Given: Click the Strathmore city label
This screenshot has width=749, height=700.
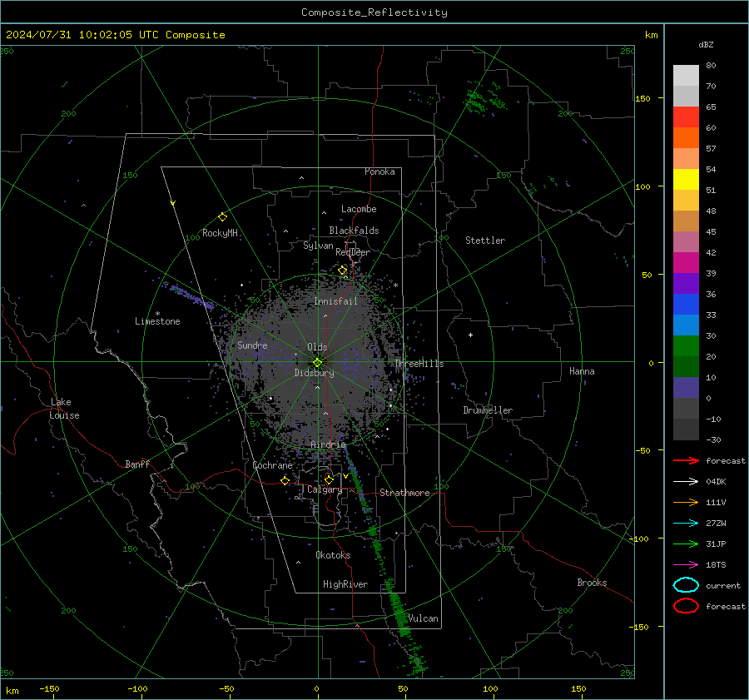Looking at the screenshot, I should tap(404, 493).
